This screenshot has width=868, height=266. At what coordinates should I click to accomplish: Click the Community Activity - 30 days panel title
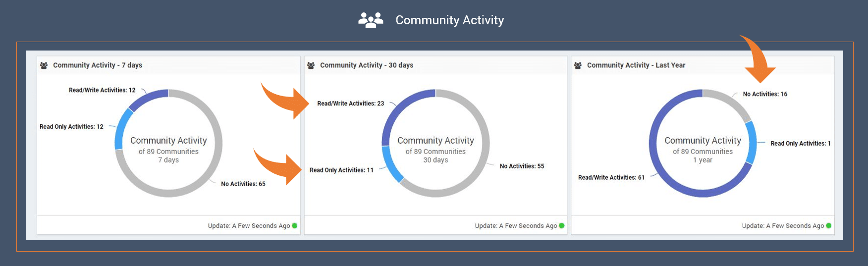tap(367, 65)
